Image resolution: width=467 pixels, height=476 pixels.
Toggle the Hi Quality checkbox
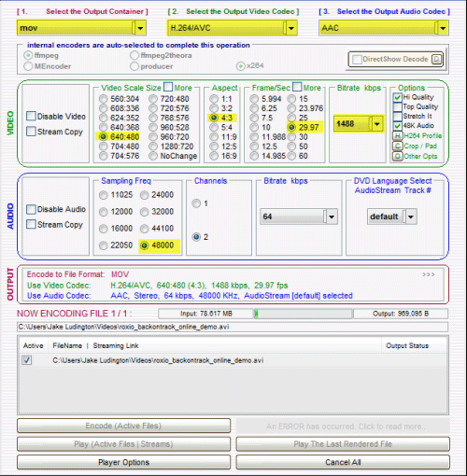pos(397,97)
